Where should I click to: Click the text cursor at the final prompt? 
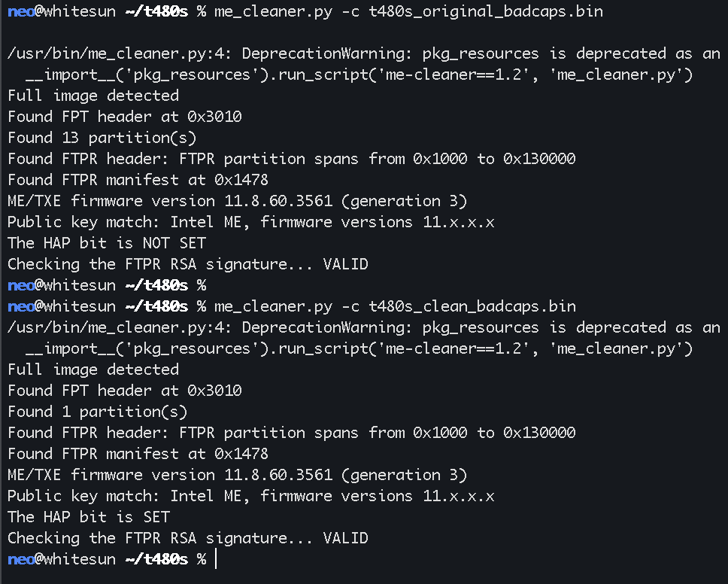216,559
